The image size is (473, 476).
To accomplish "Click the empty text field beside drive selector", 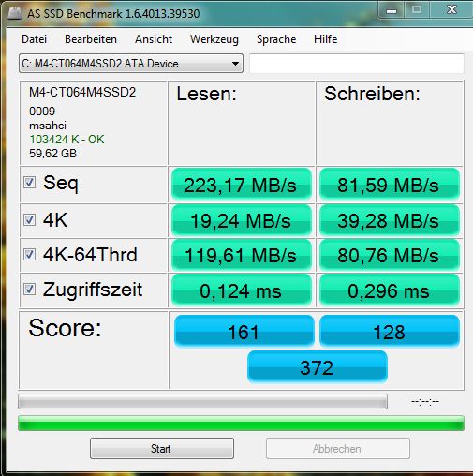I will click(x=357, y=64).
